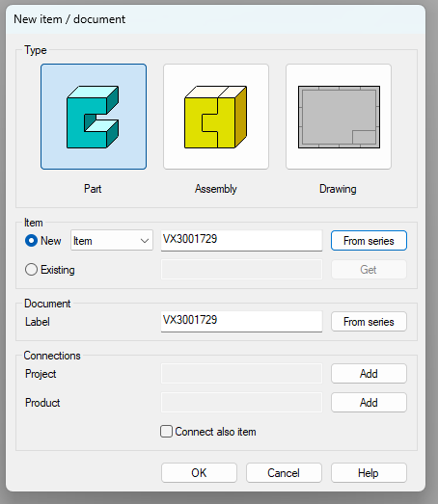The width and height of the screenshot is (438, 504).
Task: Select the New item radio button
Action: [x=31, y=240]
